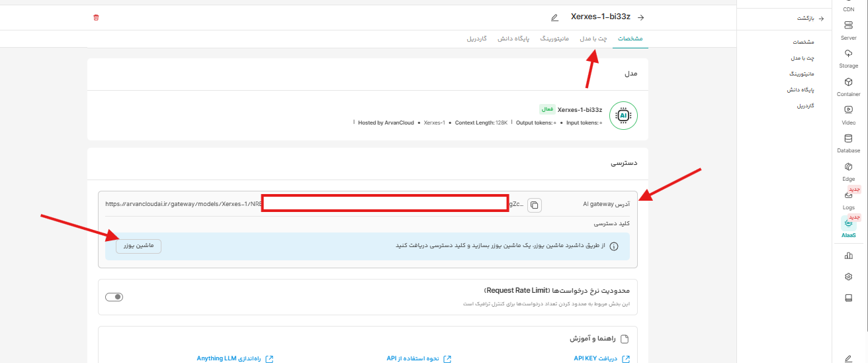Open the settings gear icon in sidebar
Screen dimensions: 868x363
tap(848, 276)
